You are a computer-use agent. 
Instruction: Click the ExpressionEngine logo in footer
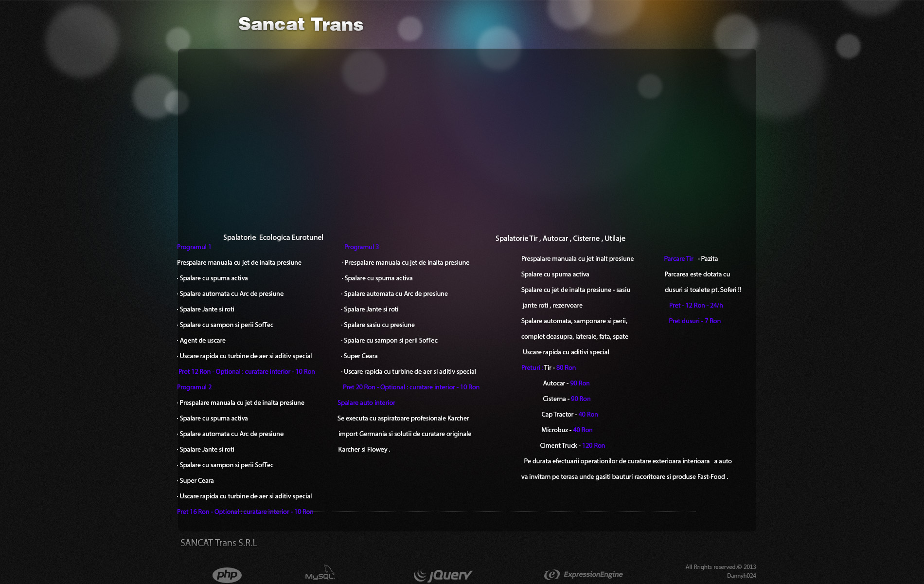(x=584, y=575)
